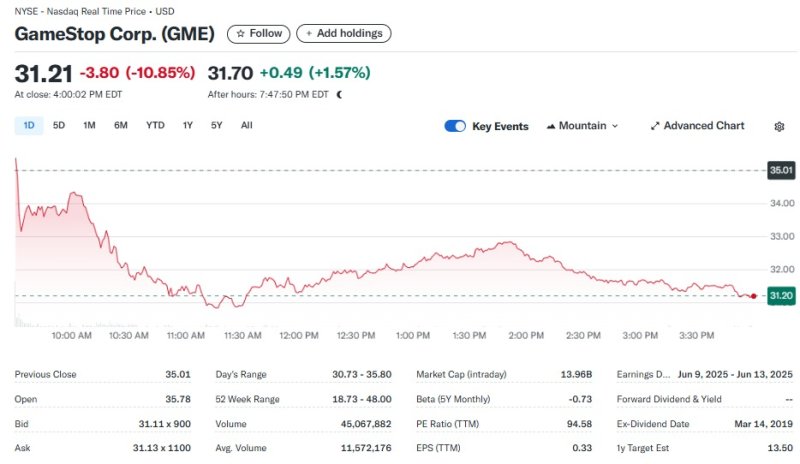800x464 pixels.
Task: Click the after-hours moon icon
Action: 339,94
